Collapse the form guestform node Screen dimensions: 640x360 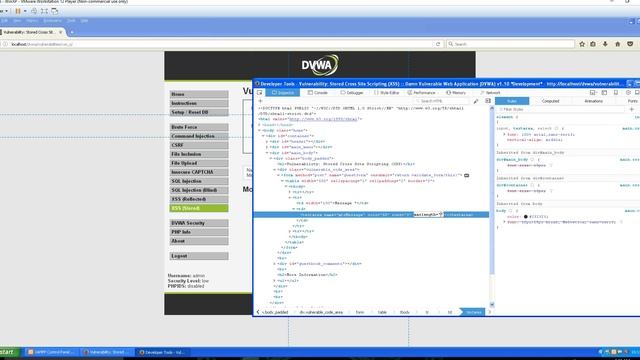pos(278,175)
